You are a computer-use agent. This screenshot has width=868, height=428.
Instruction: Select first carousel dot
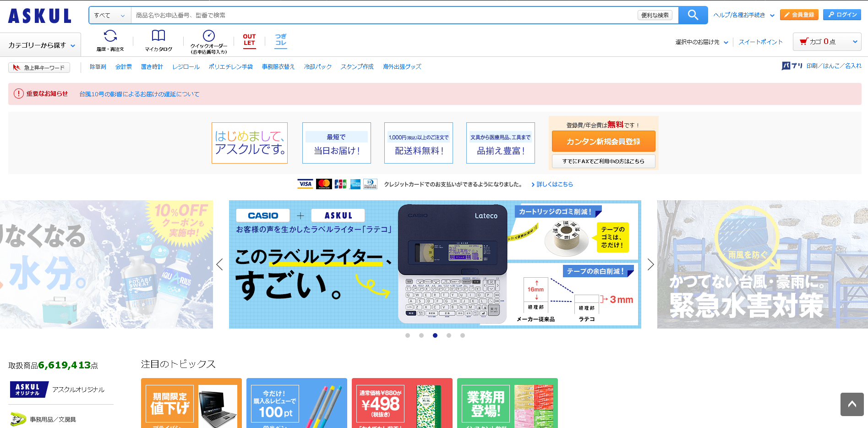pyautogui.click(x=408, y=335)
